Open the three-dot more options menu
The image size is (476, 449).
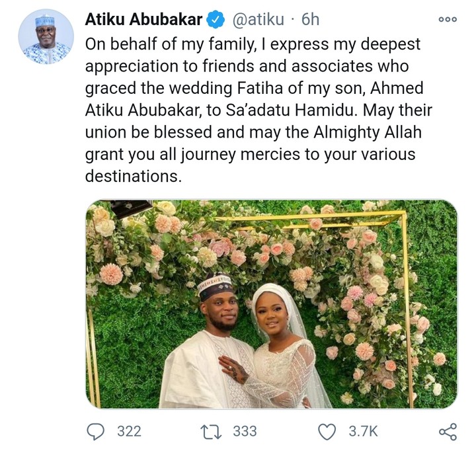(x=448, y=20)
